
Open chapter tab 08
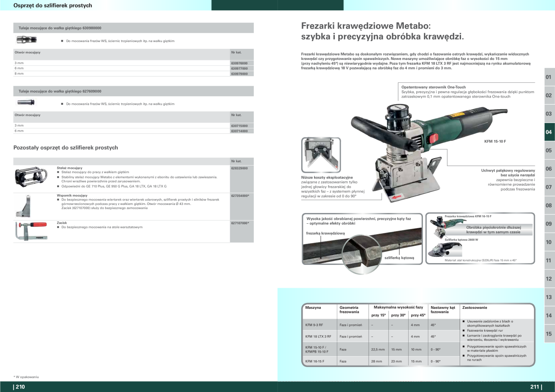pyautogui.click(x=549, y=205)
